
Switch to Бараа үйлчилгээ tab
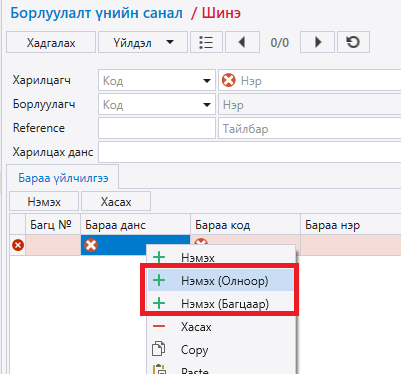63,178
